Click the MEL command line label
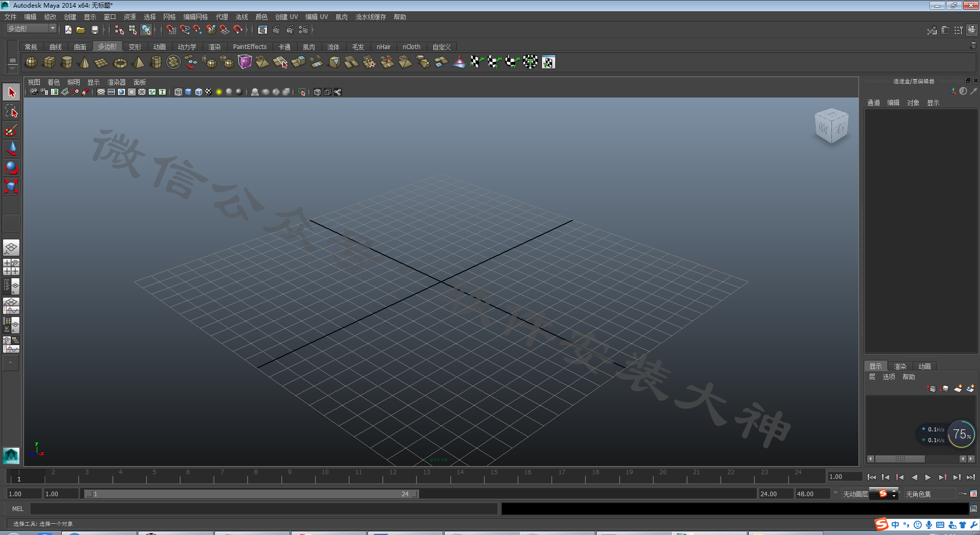 pos(18,508)
